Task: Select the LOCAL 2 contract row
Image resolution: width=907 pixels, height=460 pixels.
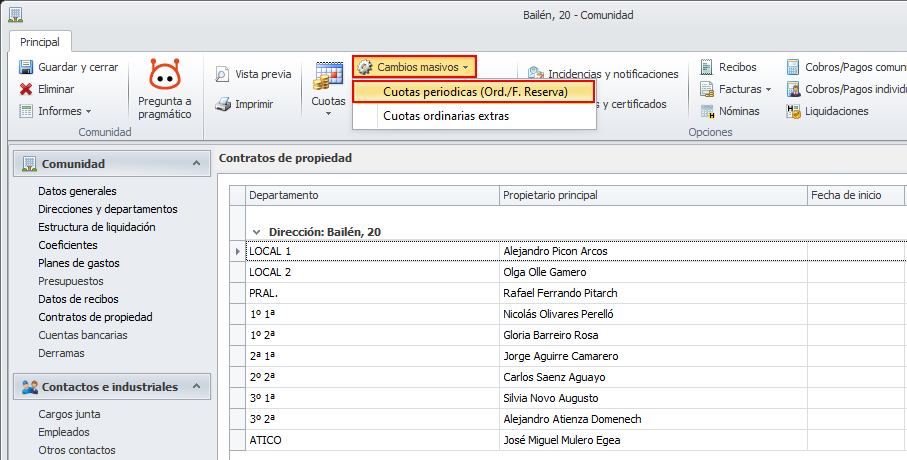Action: (x=374, y=272)
